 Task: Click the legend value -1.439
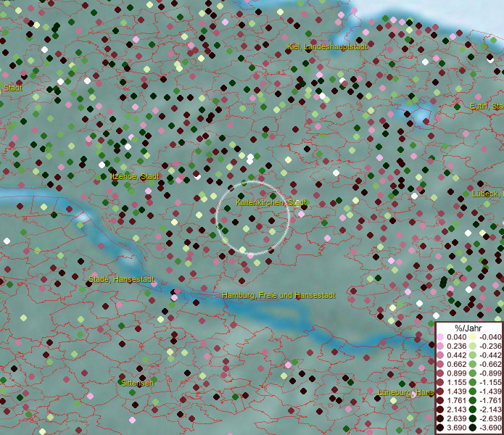click(x=490, y=391)
